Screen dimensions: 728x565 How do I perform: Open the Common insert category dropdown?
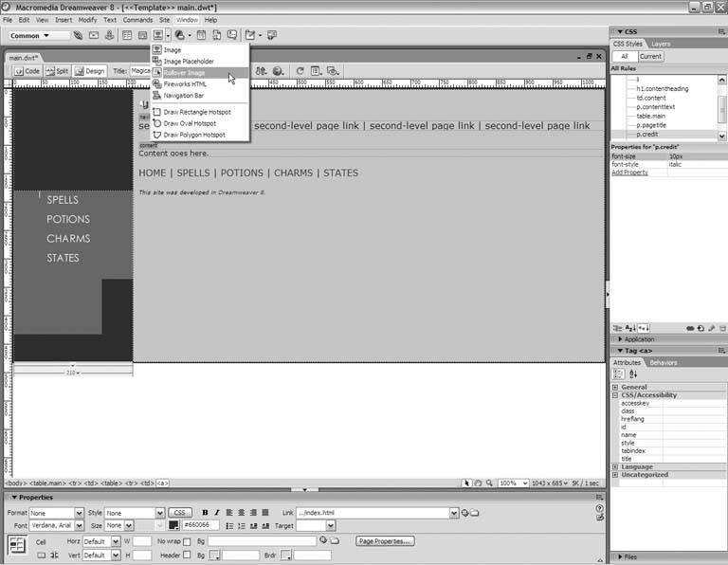(x=40, y=36)
